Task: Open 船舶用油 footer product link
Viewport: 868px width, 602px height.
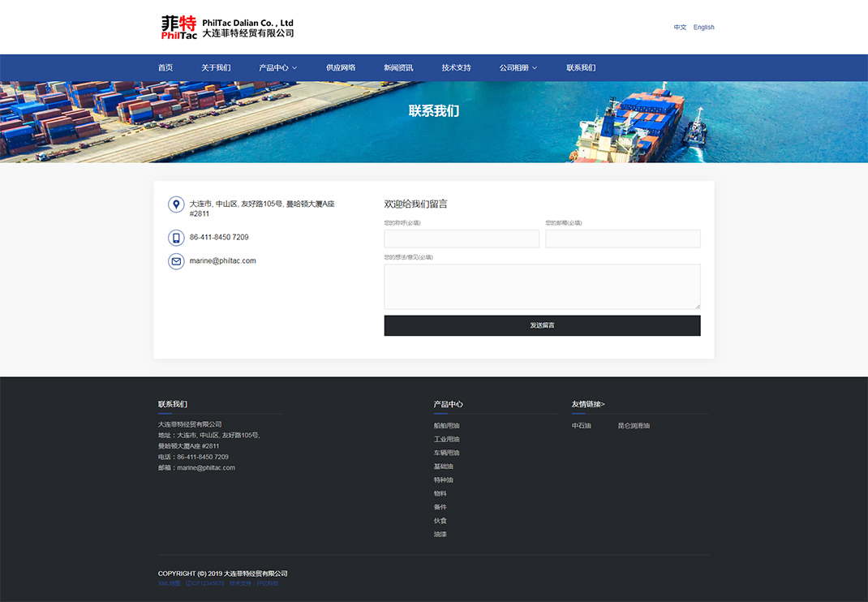Action: (x=446, y=426)
